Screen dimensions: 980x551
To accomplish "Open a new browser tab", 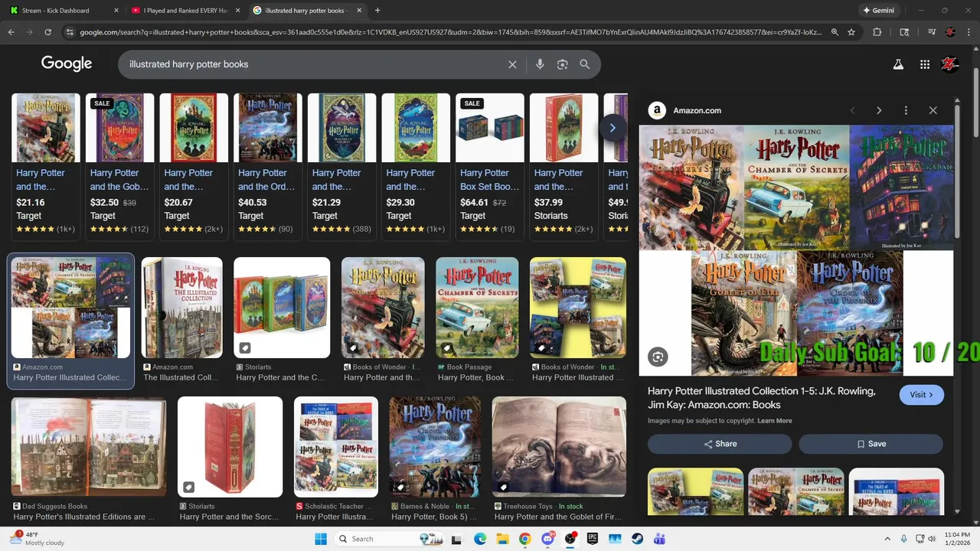I will [377, 11].
